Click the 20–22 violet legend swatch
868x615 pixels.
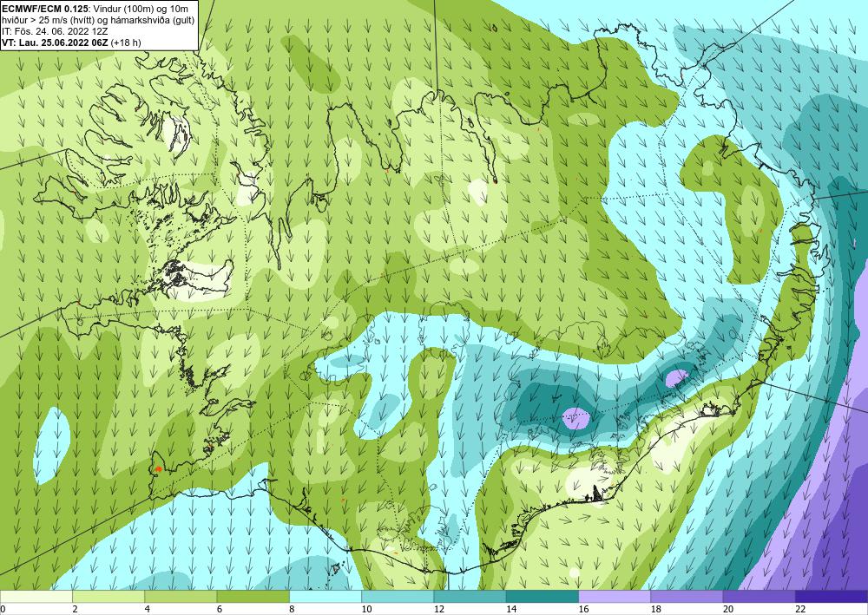759,596
